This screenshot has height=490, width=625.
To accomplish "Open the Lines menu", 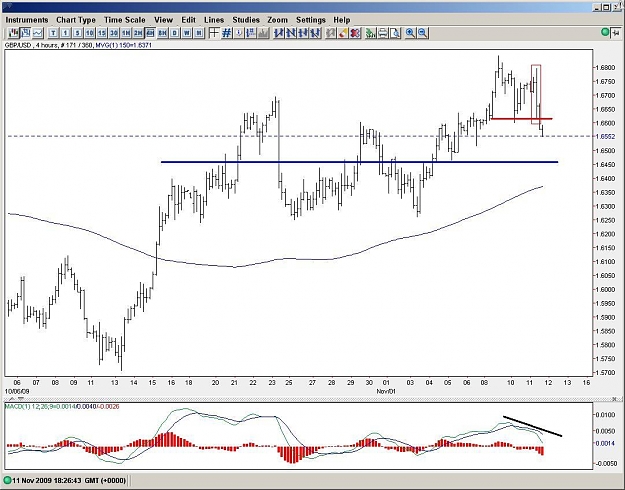I will (x=214, y=20).
